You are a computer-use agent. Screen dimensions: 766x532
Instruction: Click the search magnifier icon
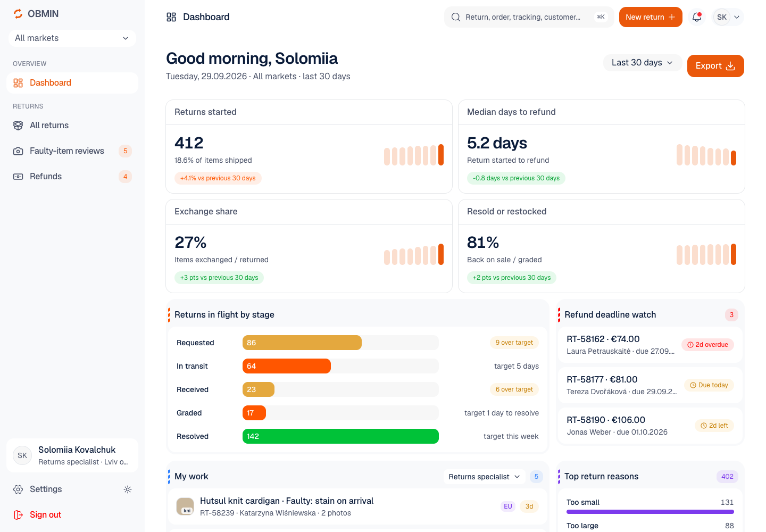456,17
